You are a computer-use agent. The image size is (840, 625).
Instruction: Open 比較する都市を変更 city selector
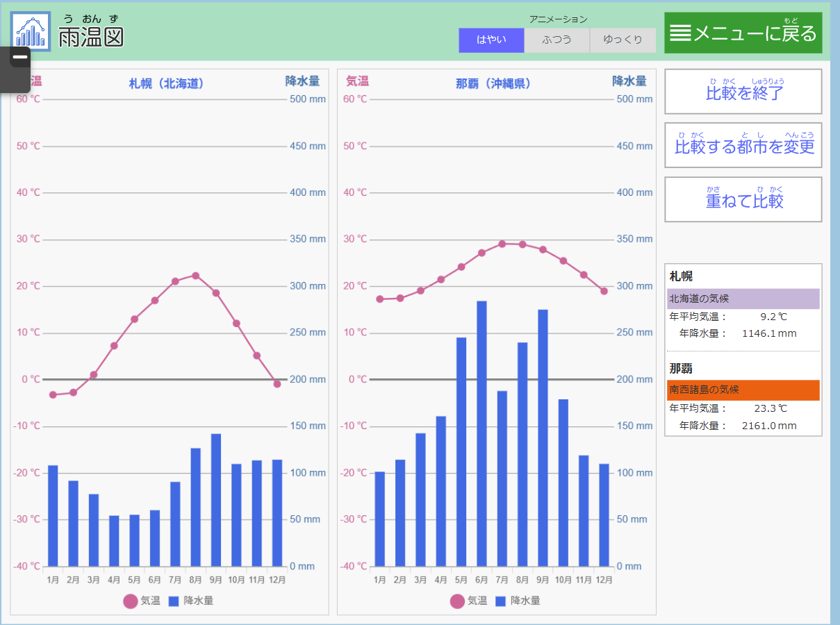pos(743,145)
